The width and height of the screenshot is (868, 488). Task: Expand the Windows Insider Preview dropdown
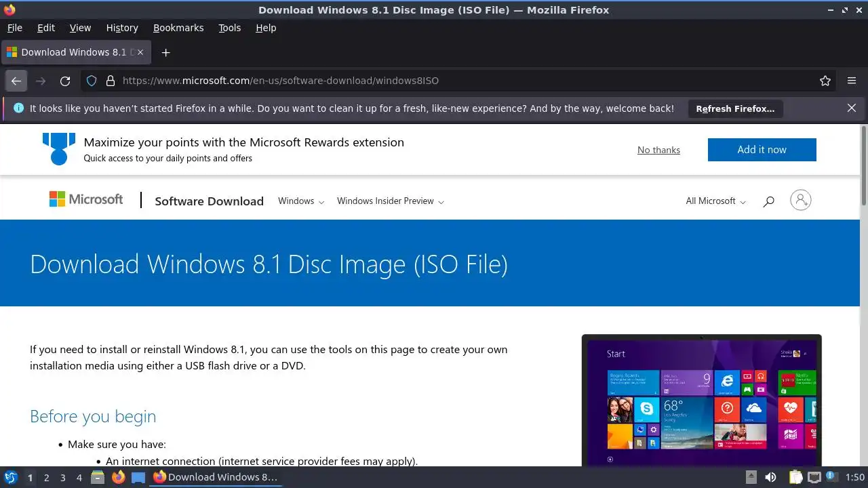pos(391,201)
